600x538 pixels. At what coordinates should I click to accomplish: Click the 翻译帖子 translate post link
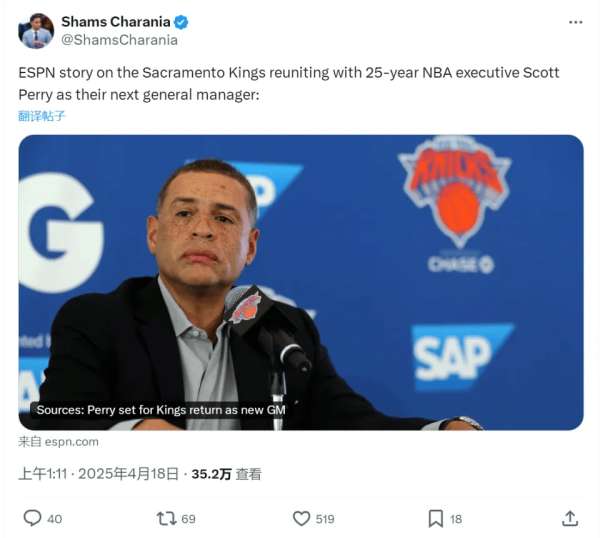point(42,116)
